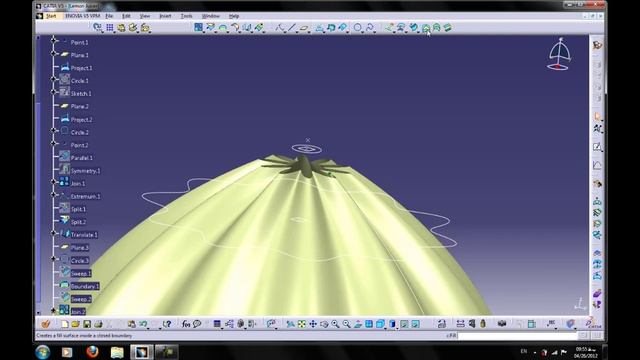Save the document with the disk icon

point(87,324)
